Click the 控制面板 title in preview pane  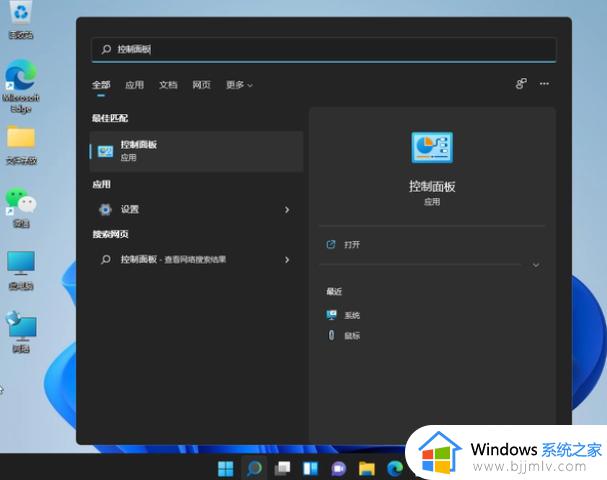(x=432, y=187)
